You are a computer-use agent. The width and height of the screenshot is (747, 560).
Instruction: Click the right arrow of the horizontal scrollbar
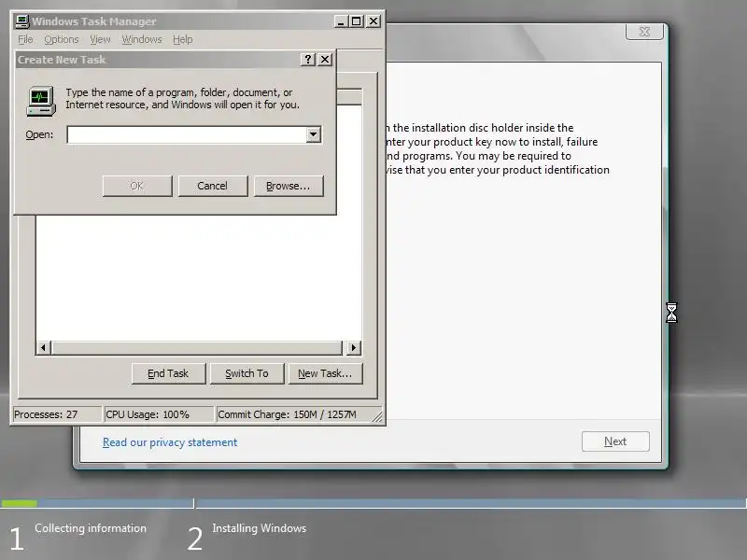(x=354, y=347)
